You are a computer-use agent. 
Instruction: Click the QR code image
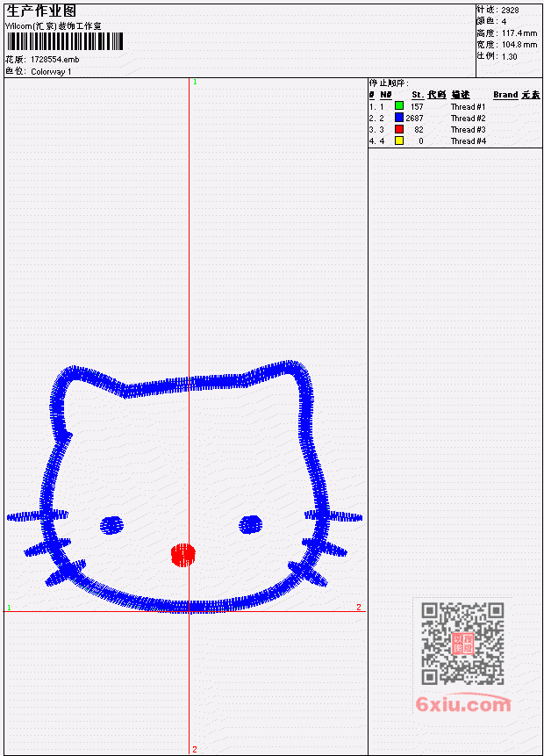(x=462, y=644)
